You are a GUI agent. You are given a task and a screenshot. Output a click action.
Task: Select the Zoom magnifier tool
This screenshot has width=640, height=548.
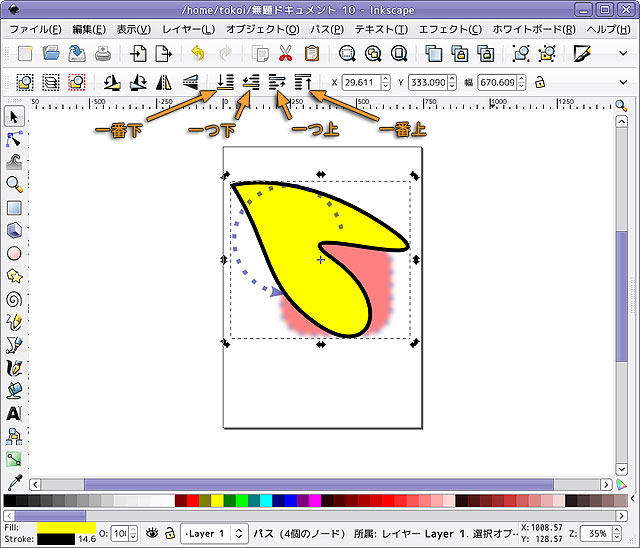(x=14, y=184)
